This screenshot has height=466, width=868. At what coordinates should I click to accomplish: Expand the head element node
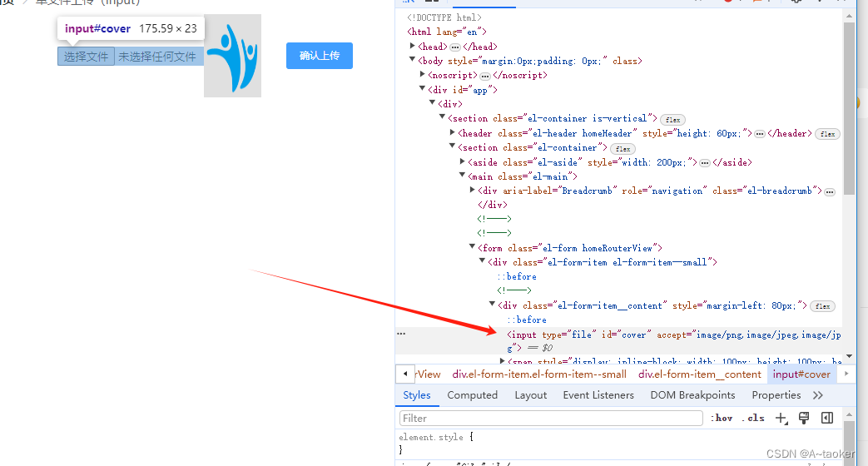[x=413, y=46]
